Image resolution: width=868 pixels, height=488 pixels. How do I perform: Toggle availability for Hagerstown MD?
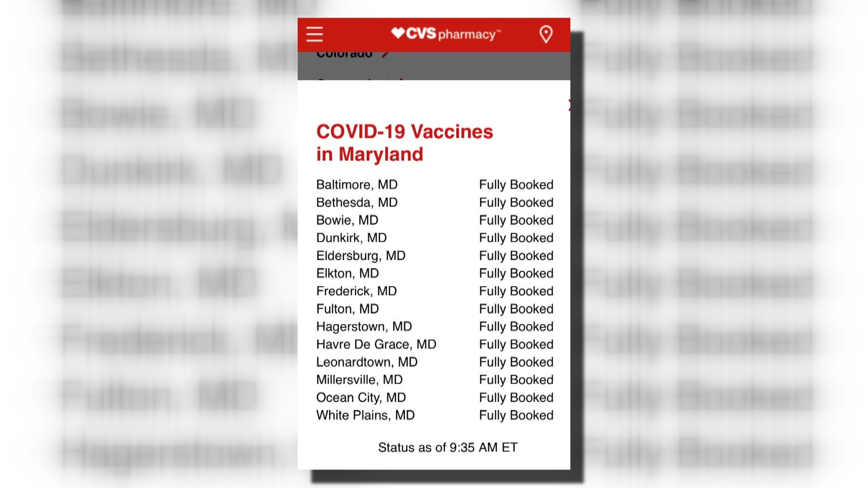point(515,327)
